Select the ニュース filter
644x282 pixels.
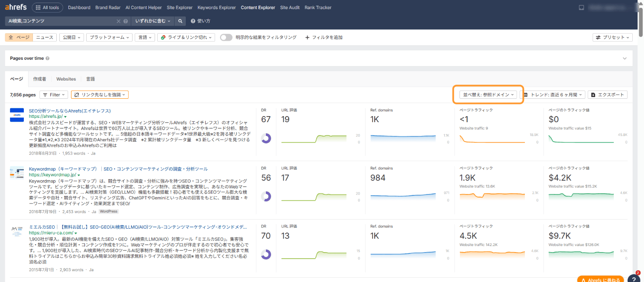pos(45,37)
